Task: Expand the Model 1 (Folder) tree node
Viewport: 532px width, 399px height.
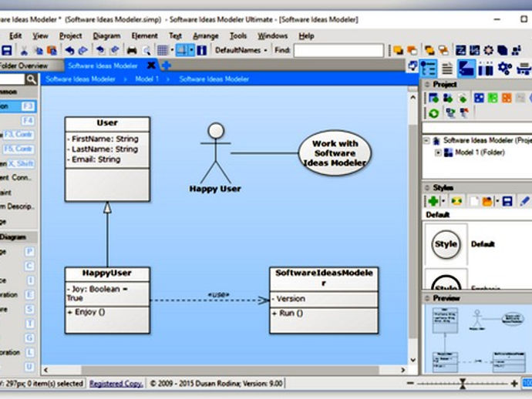Action: point(438,153)
